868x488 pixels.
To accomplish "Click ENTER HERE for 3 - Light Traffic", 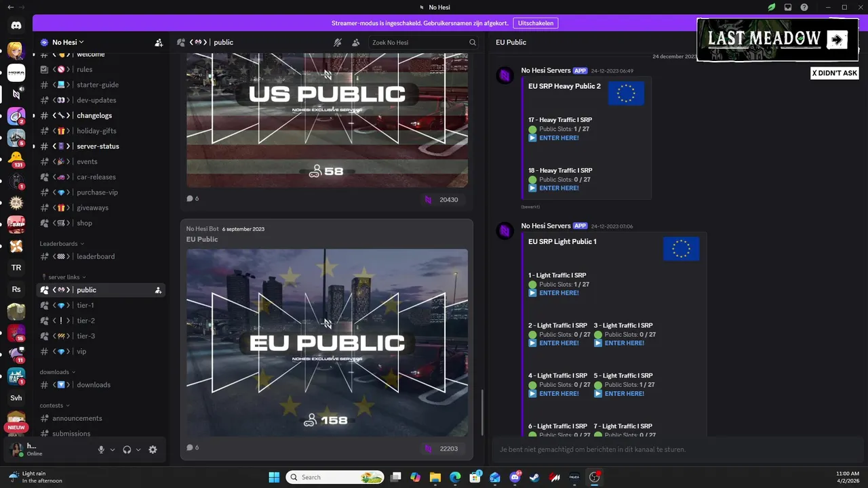I will [x=624, y=343].
